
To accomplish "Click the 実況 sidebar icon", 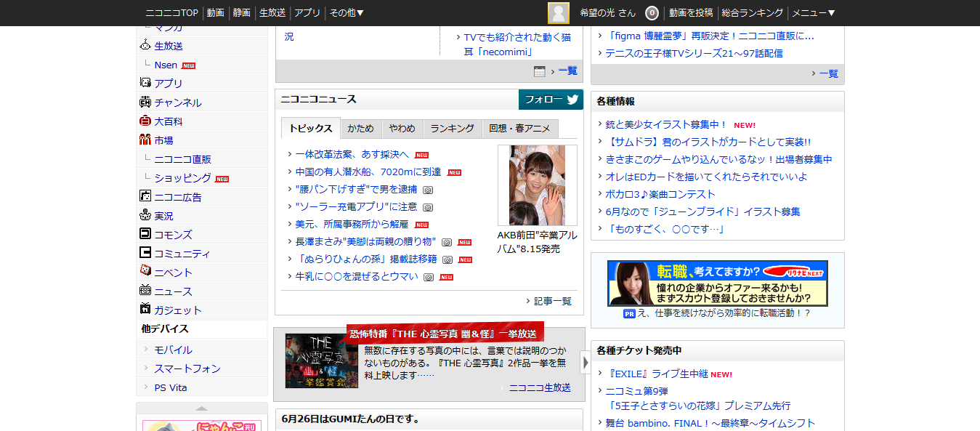I will click(x=145, y=215).
